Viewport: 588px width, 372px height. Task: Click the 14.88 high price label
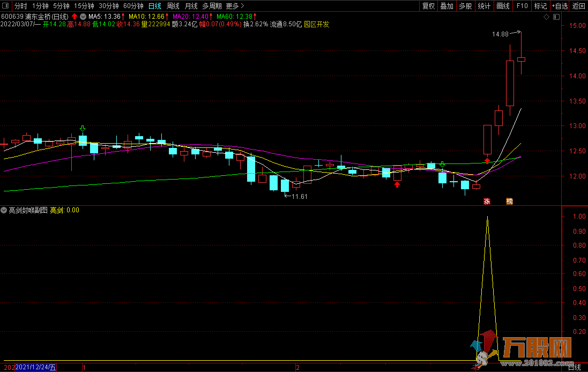(500, 34)
